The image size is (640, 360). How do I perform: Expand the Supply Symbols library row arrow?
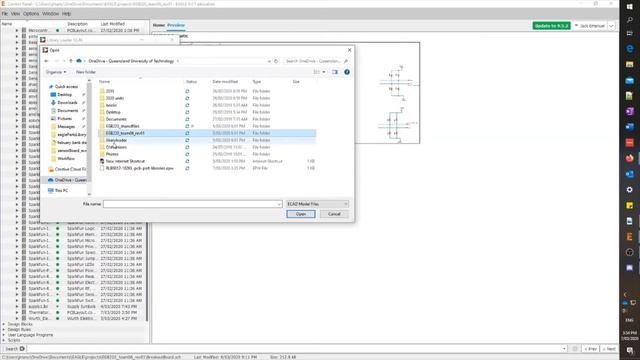coord(17,307)
